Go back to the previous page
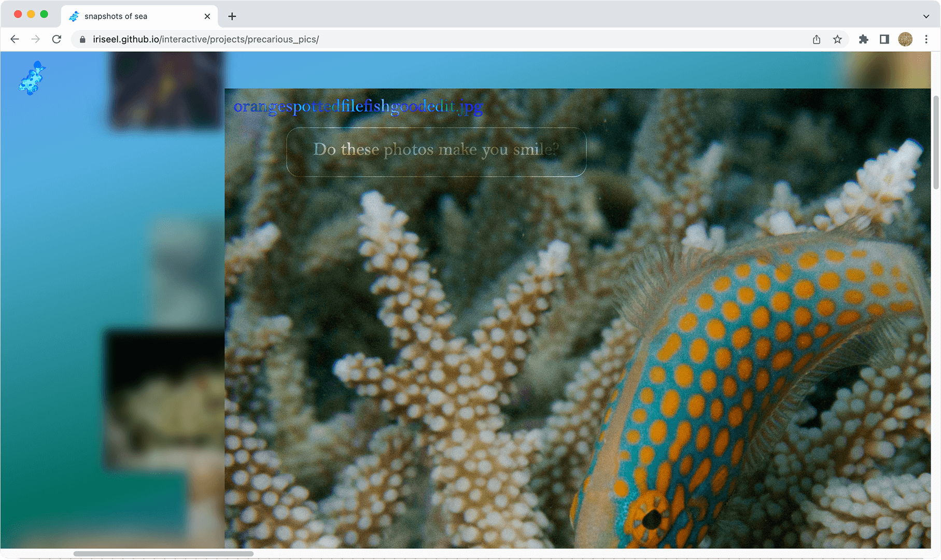Screen dimensions: 941x560 click(15, 39)
